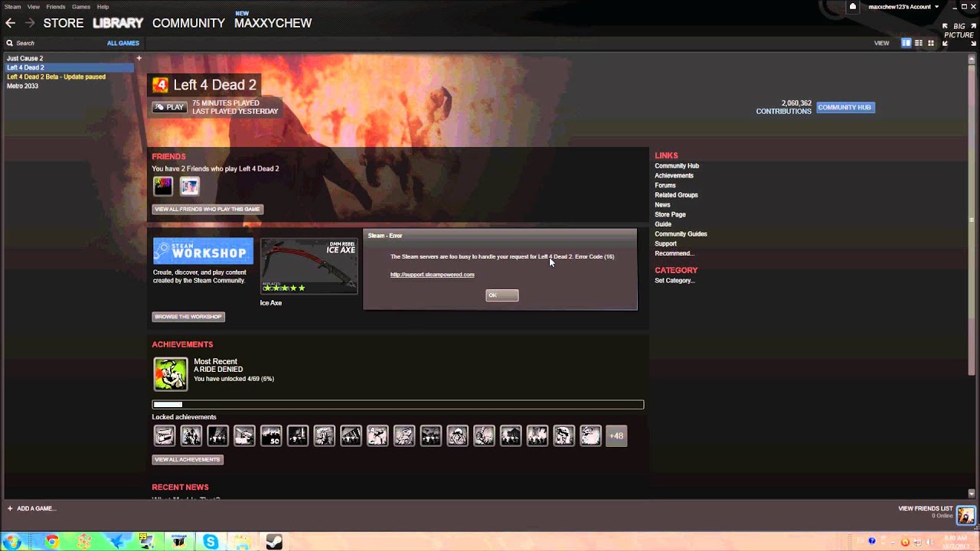Open the ALL GAMES filter dropdown
The image size is (980, 551).
click(x=123, y=44)
